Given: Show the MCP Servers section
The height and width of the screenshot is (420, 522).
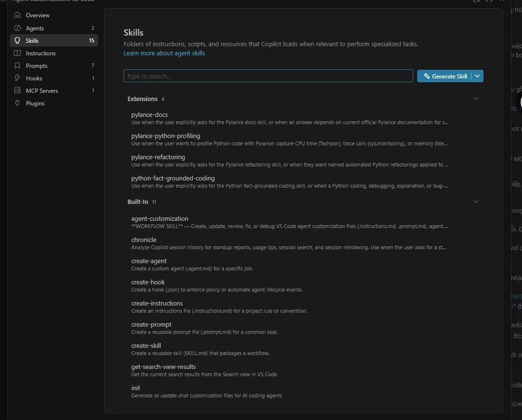Looking at the screenshot, I should click(x=54, y=90).
